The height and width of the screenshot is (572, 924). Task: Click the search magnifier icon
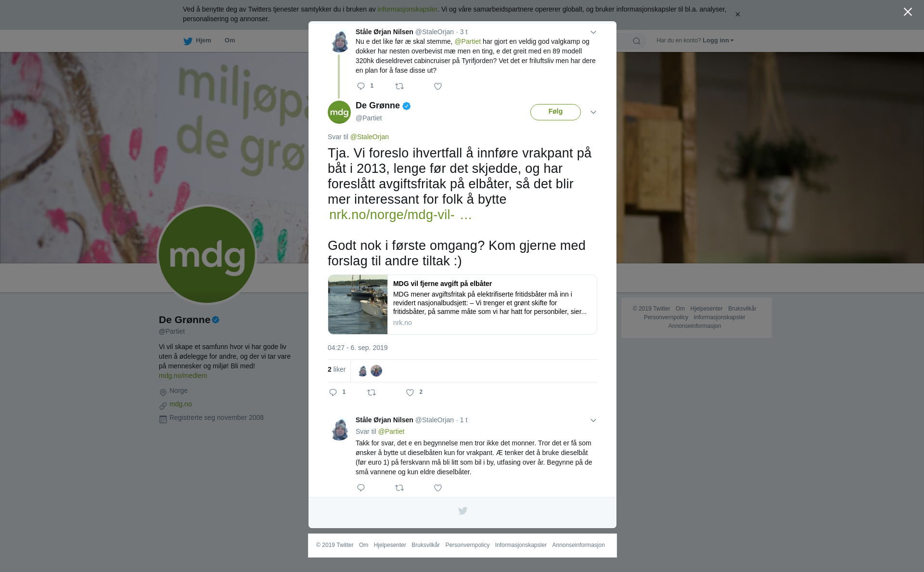pos(637,41)
